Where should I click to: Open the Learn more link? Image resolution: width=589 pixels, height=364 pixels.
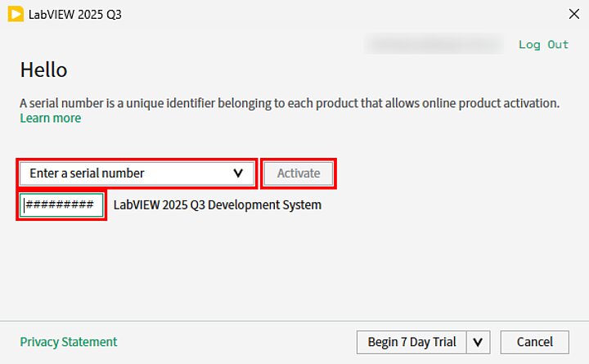pyautogui.click(x=50, y=118)
